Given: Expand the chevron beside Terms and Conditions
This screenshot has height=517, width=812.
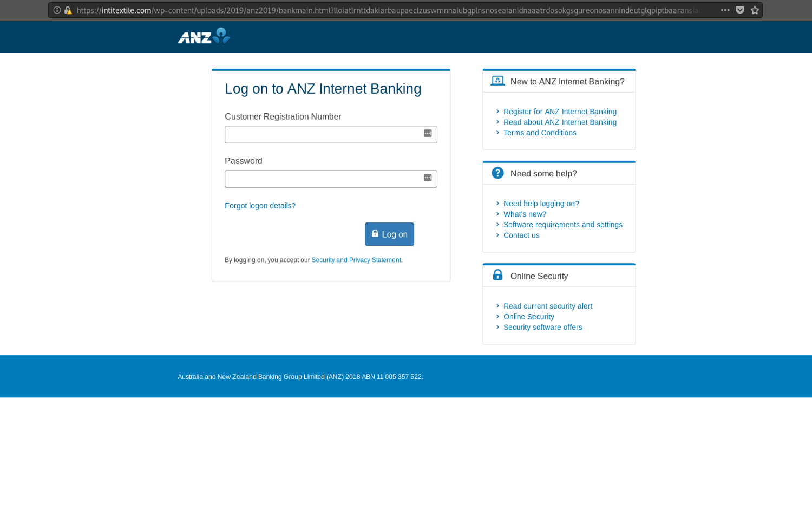Looking at the screenshot, I should click(x=497, y=132).
